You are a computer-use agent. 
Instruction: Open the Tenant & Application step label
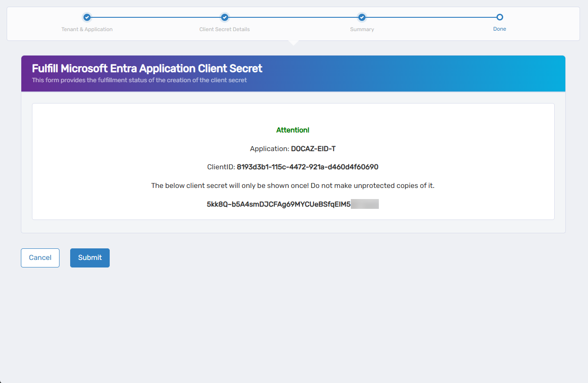pos(87,29)
